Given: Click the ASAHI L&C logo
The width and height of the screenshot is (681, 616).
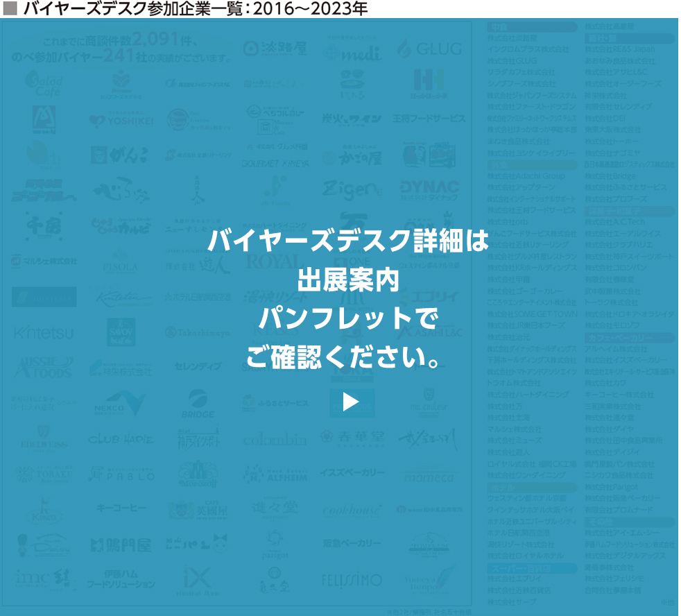Looking at the screenshot, I should tap(429, 333).
